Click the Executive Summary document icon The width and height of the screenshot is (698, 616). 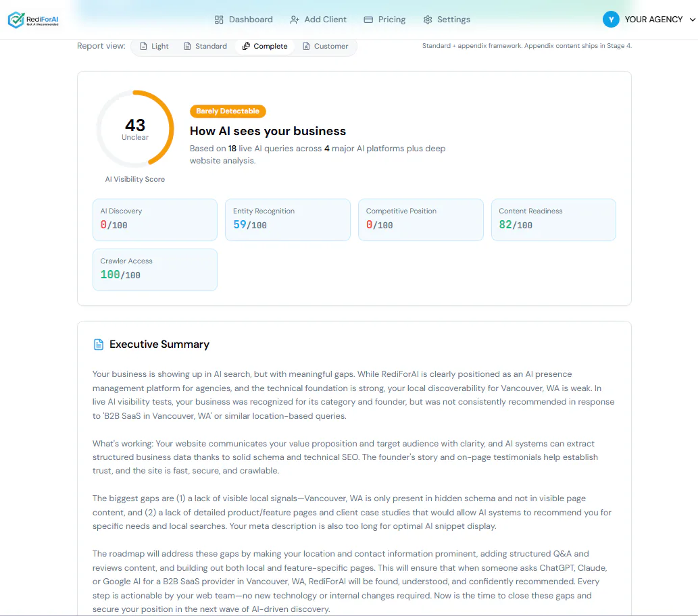tap(99, 344)
